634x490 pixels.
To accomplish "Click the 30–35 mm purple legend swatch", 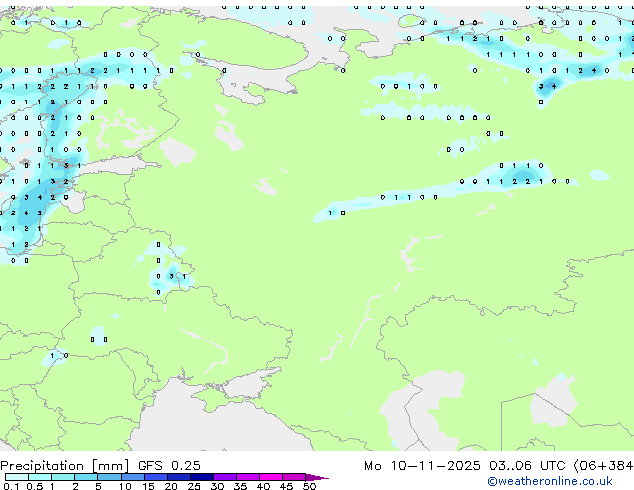I will pyautogui.click(x=224, y=477).
